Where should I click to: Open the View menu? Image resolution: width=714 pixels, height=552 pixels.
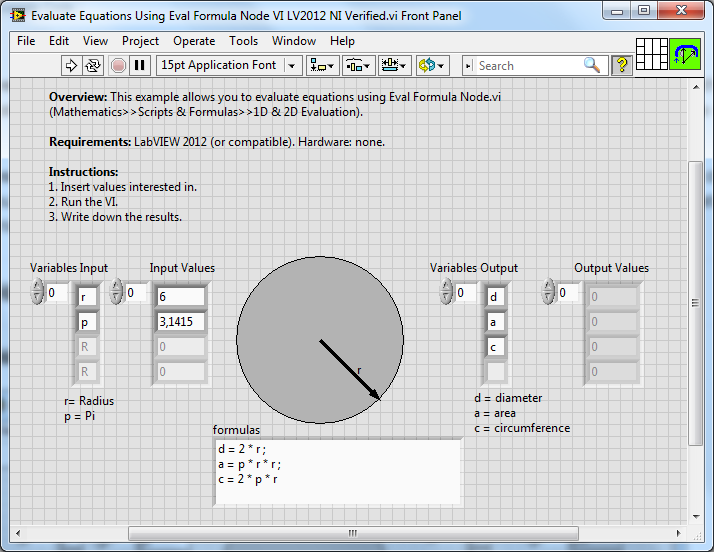pyautogui.click(x=95, y=41)
